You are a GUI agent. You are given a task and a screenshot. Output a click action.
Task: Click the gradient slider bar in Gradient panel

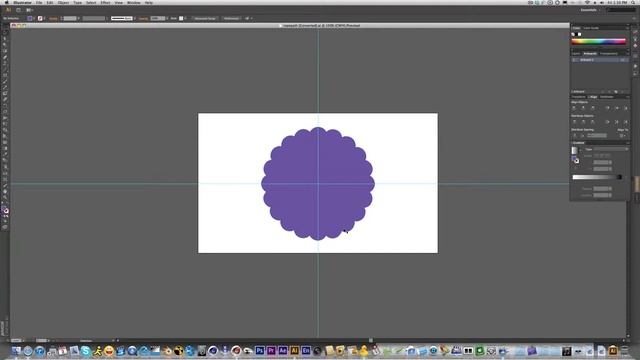(597, 177)
